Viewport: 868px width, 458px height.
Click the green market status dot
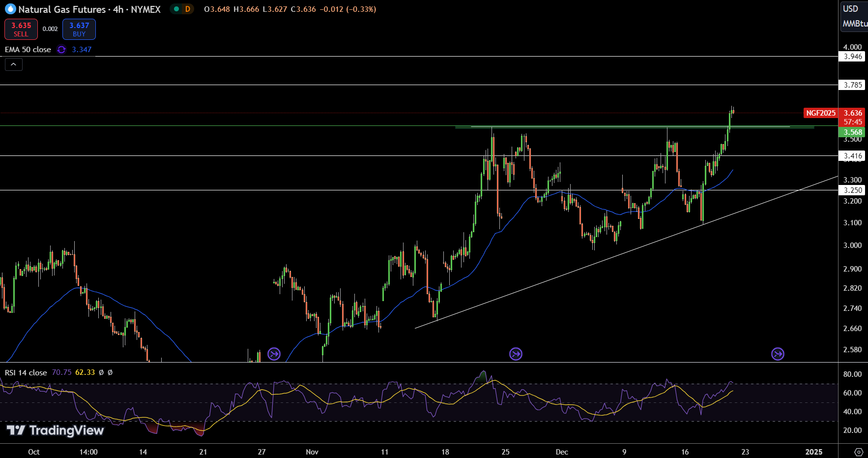coord(176,9)
